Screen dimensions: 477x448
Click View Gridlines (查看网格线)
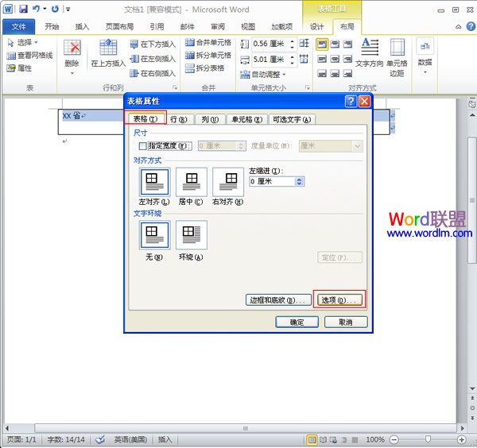tap(29, 56)
